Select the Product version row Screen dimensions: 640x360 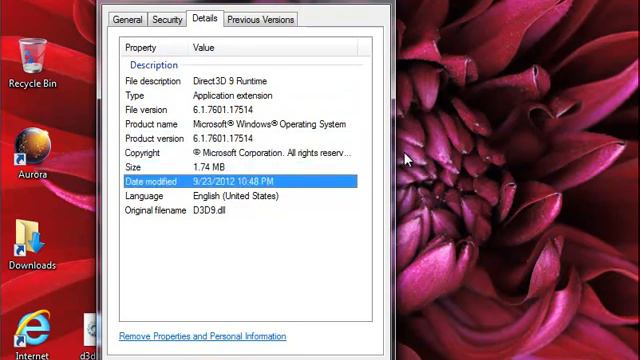[240, 138]
